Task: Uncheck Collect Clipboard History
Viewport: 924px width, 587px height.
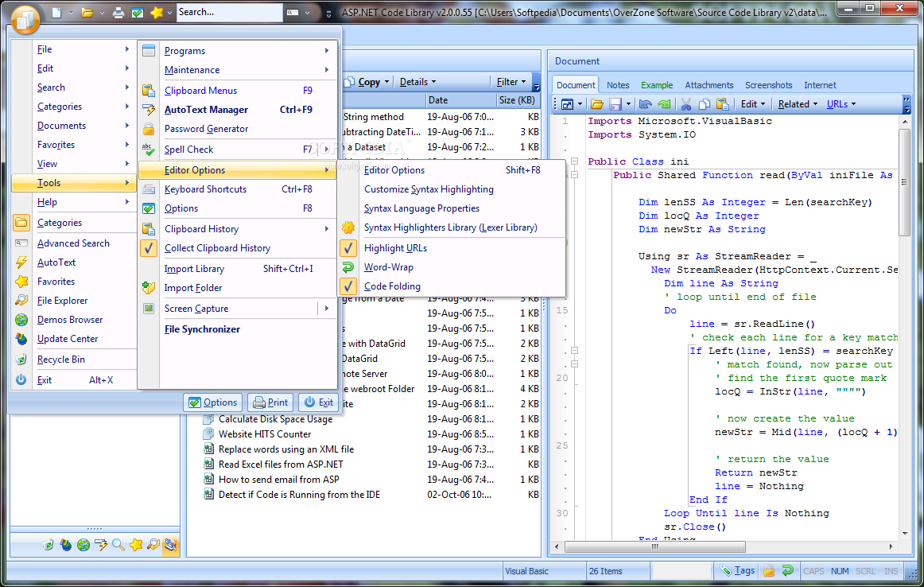Action: coord(217,248)
